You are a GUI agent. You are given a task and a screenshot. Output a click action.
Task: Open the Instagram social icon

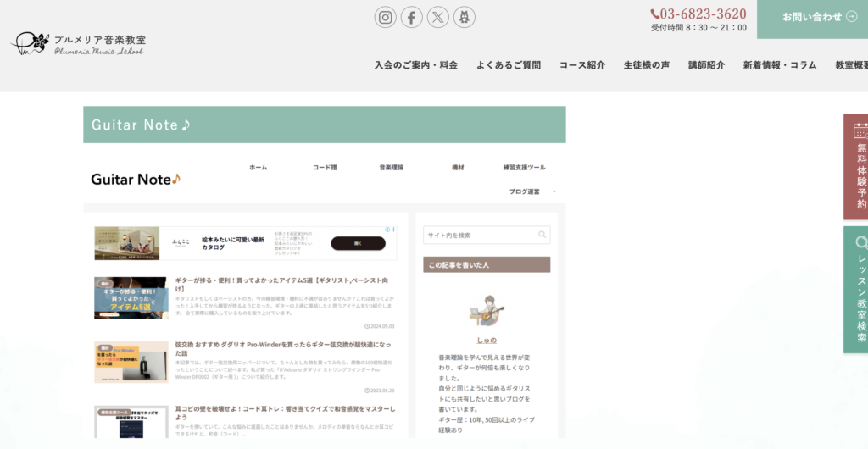pos(386,17)
